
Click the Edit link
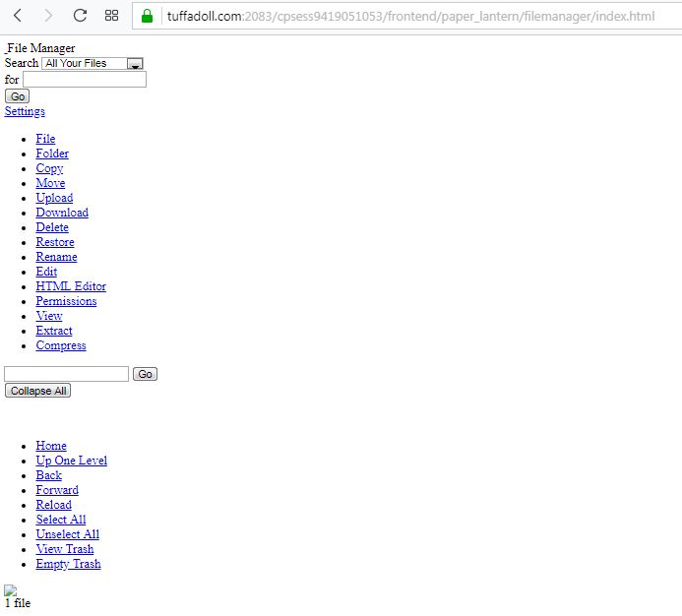pos(46,272)
